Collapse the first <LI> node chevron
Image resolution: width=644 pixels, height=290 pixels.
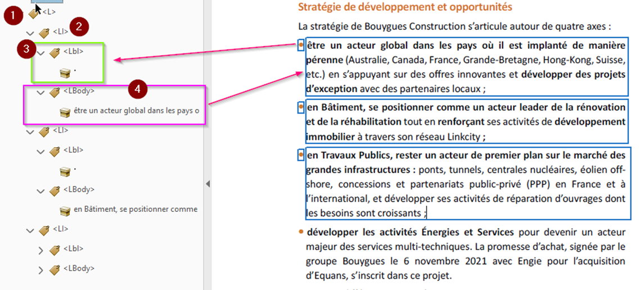point(30,33)
